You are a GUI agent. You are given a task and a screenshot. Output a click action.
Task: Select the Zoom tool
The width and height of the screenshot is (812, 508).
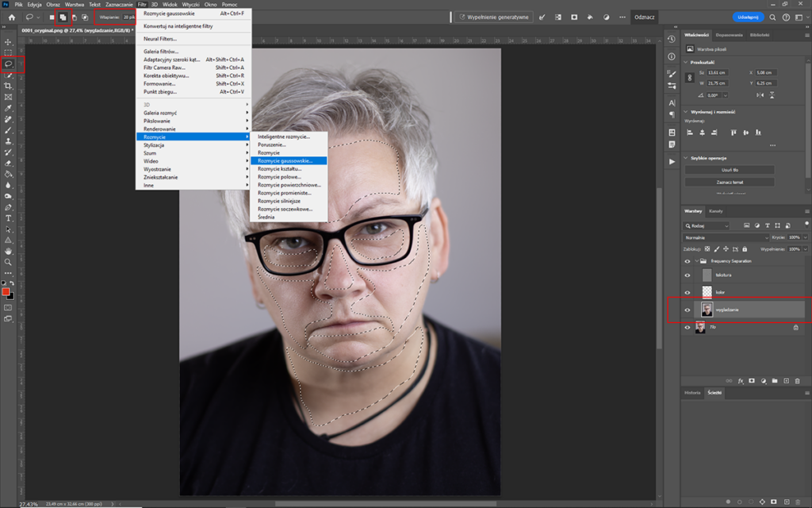[8, 260]
